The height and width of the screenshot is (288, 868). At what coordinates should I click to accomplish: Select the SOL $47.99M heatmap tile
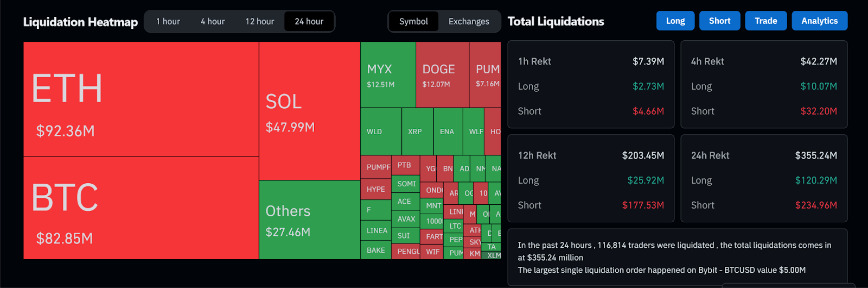[309, 111]
